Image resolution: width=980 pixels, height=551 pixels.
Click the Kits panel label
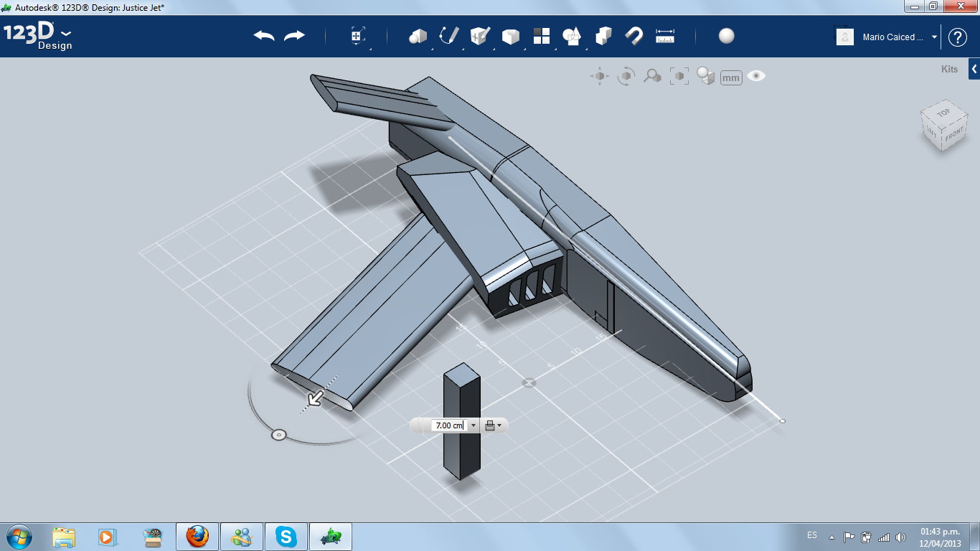click(x=949, y=70)
